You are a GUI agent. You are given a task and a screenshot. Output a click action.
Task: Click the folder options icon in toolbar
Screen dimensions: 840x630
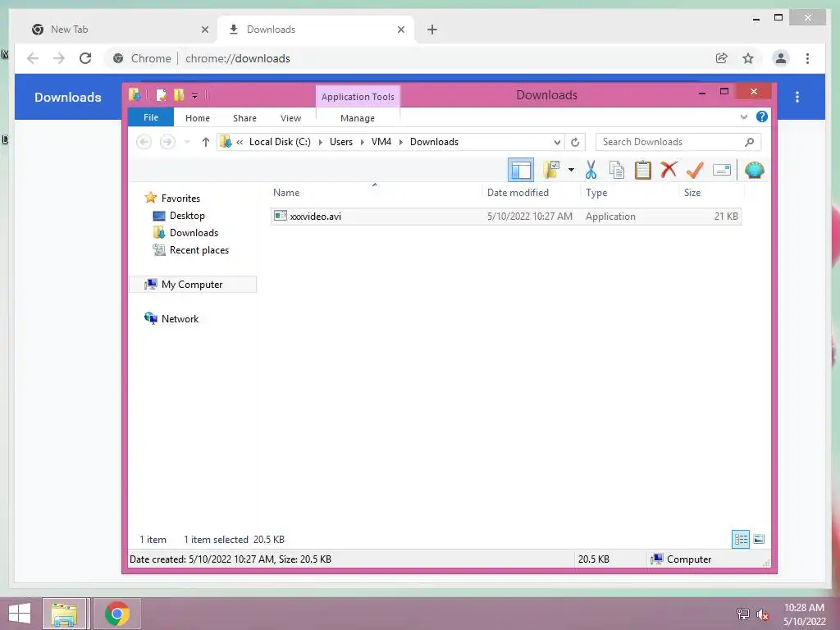click(551, 170)
